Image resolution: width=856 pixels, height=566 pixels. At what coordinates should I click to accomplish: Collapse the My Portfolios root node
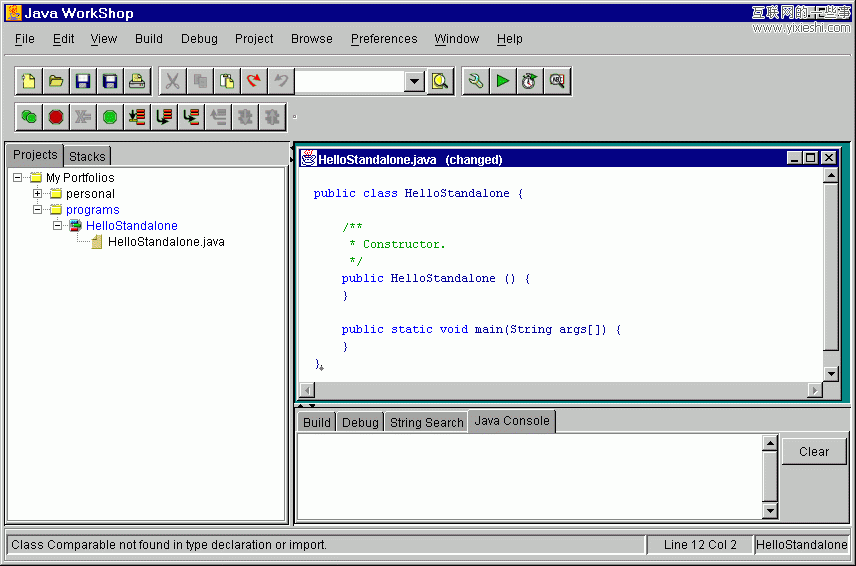pos(18,177)
